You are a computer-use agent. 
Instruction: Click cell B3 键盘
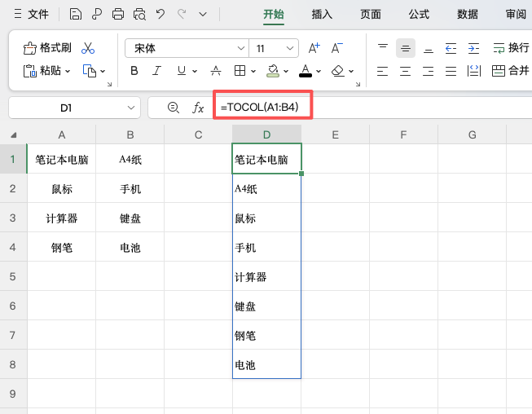(130, 218)
